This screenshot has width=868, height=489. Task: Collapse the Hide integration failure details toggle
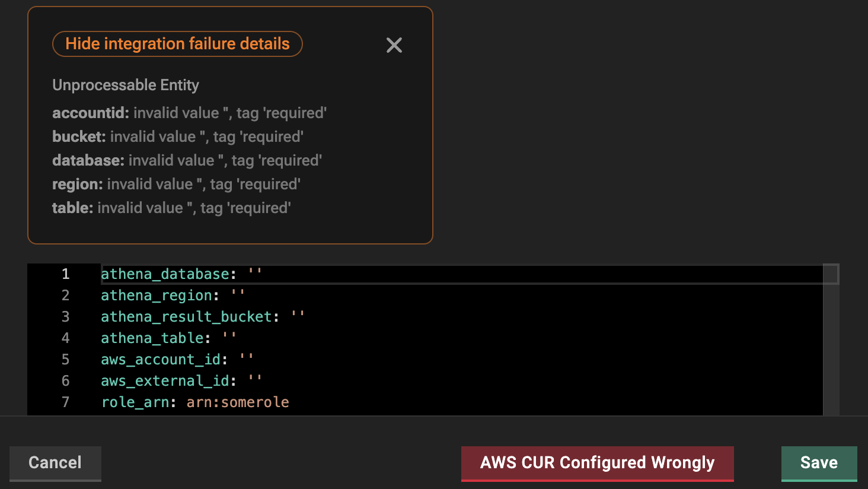177,44
